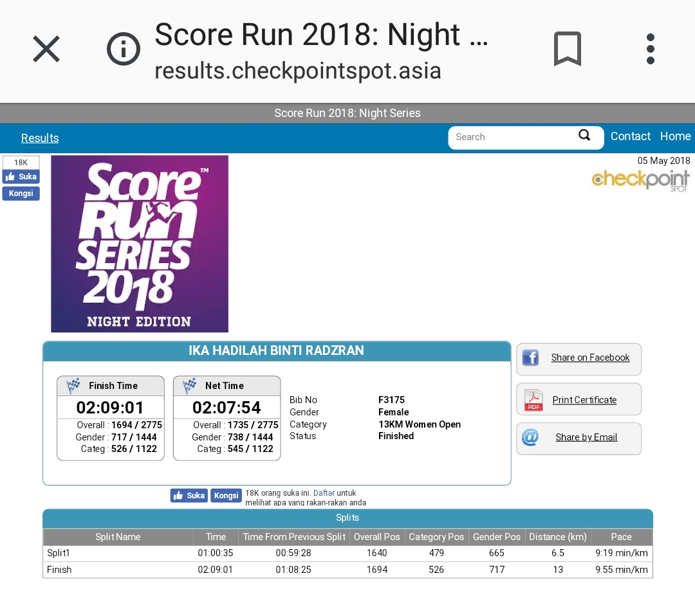Click the results.checkpointspot.asia URL
Screen dimensions: 695x616
[x=298, y=71]
